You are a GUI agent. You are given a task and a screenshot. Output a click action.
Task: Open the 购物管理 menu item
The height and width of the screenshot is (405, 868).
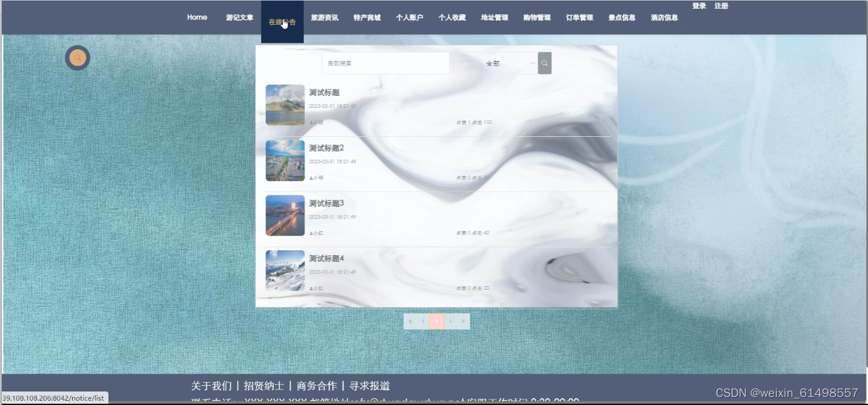pyautogui.click(x=537, y=17)
